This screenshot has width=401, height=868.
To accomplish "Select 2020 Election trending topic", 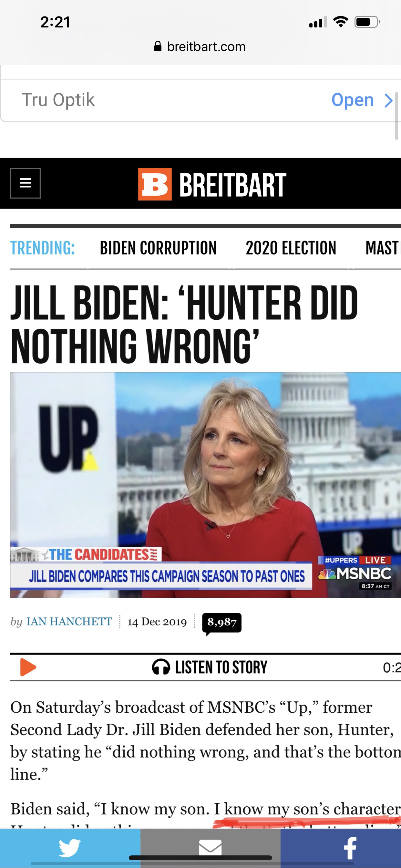I will (291, 248).
